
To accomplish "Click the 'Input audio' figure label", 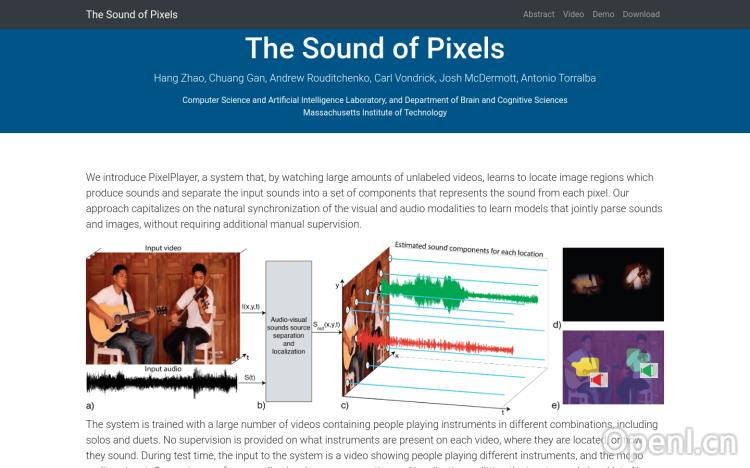I will (163, 369).
